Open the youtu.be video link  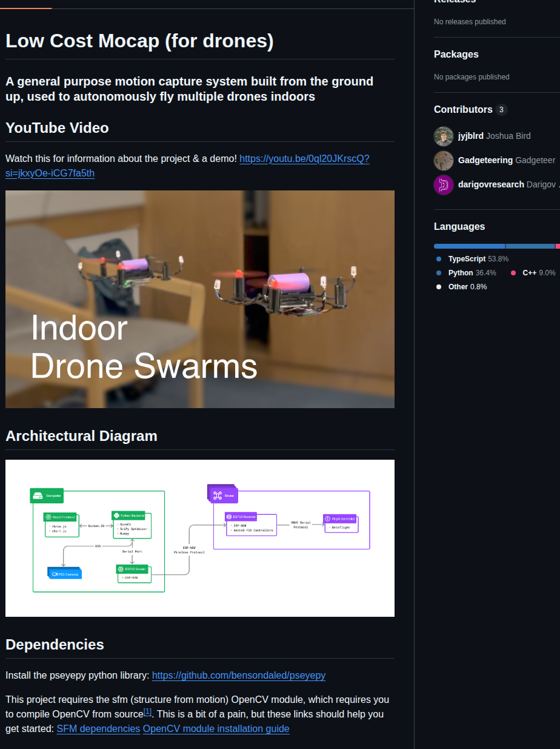[187, 166]
